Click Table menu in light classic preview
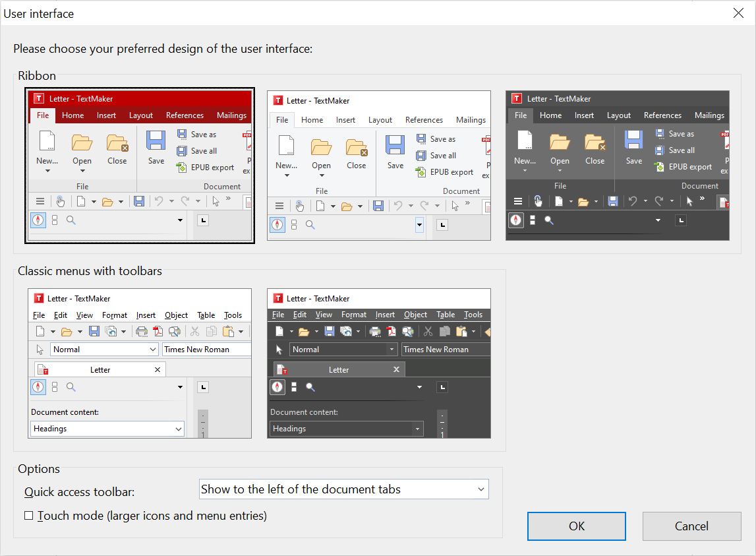The image size is (756, 556). click(206, 315)
